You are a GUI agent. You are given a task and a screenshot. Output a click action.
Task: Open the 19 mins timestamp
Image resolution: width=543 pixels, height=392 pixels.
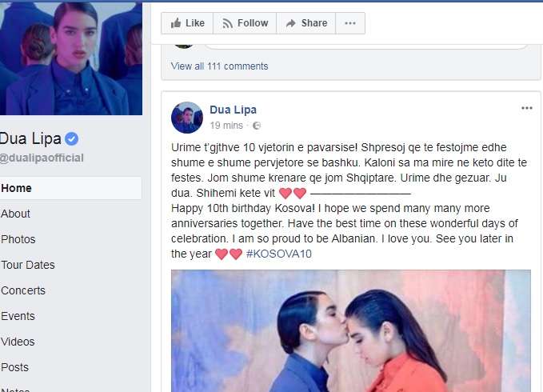[x=226, y=126]
